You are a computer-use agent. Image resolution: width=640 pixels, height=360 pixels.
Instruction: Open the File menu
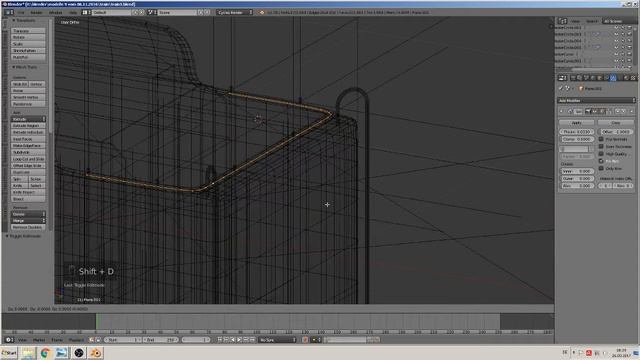21,12
